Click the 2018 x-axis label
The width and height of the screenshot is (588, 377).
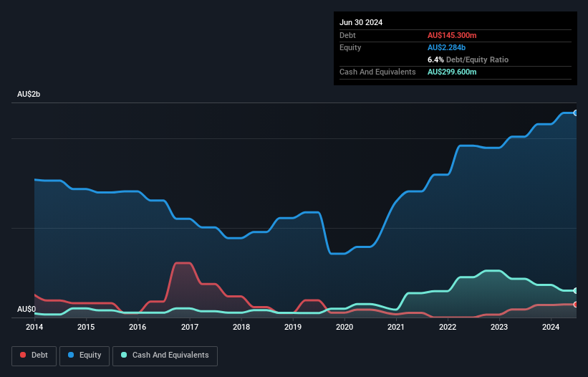click(241, 327)
